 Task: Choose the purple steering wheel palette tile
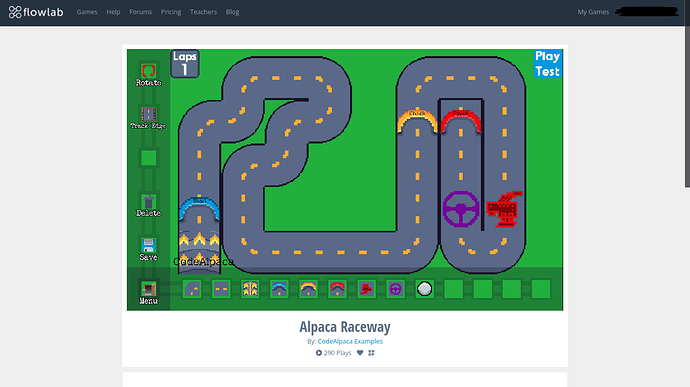pyautogui.click(x=396, y=289)
